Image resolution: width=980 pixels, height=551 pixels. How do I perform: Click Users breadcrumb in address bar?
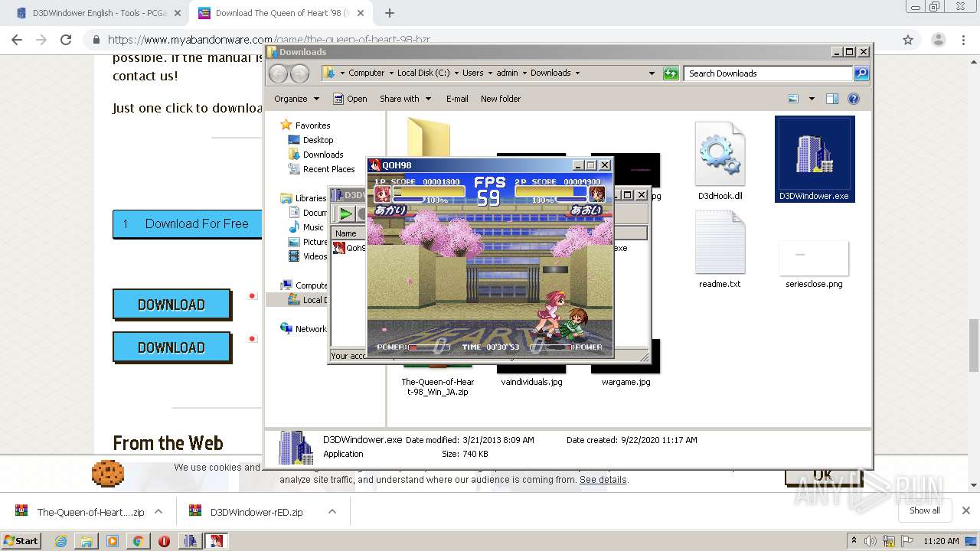point(472,73)
